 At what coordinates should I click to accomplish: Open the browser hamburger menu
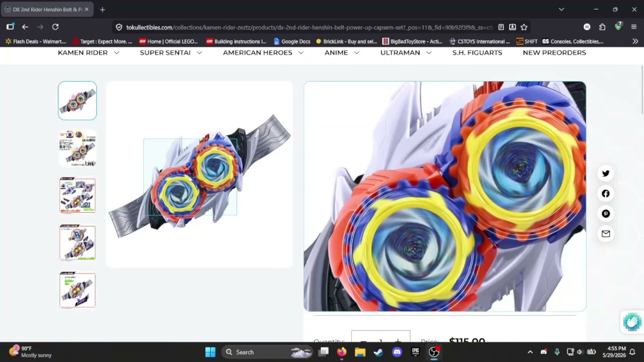634,27
